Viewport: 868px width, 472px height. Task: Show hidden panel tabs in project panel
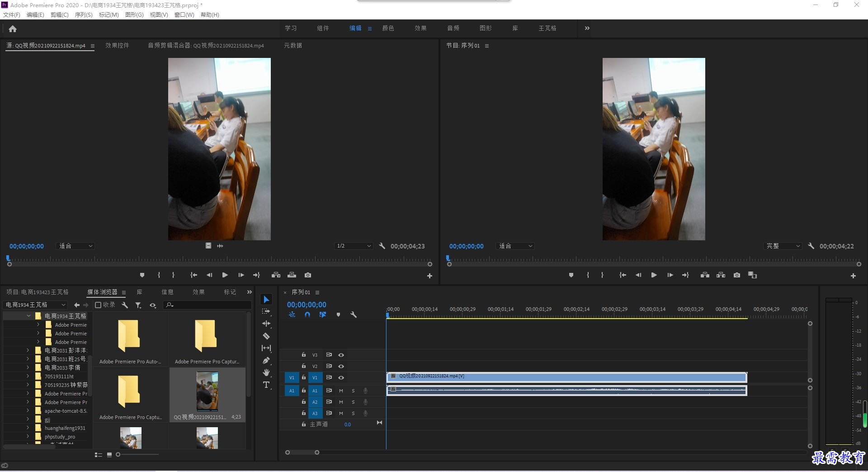249,292
